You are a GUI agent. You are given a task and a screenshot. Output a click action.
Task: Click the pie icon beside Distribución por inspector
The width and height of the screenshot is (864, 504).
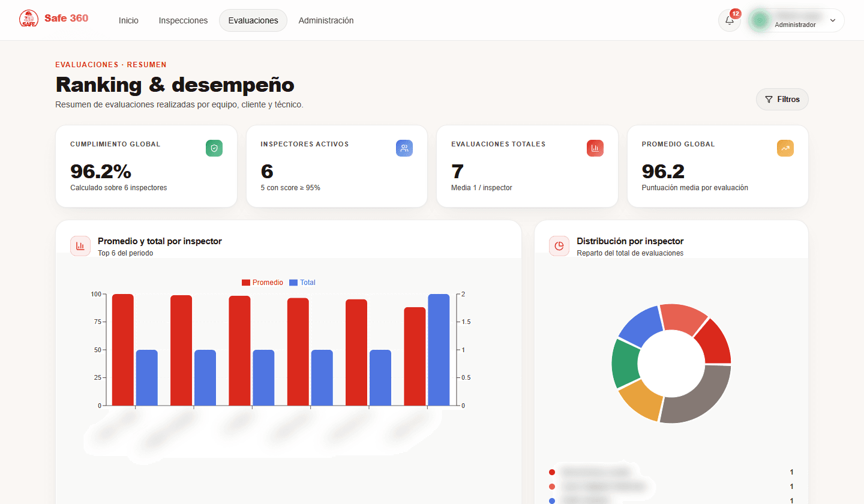(559, 246)
